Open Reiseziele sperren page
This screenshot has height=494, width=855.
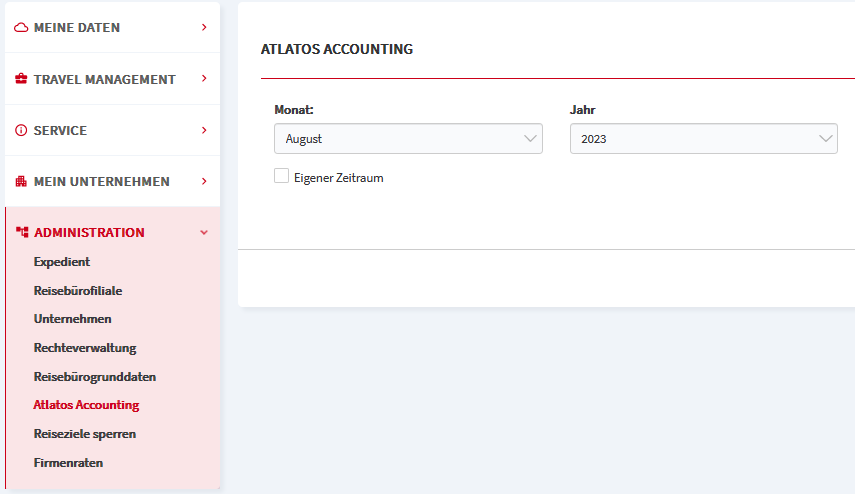(x=85, y=434)
